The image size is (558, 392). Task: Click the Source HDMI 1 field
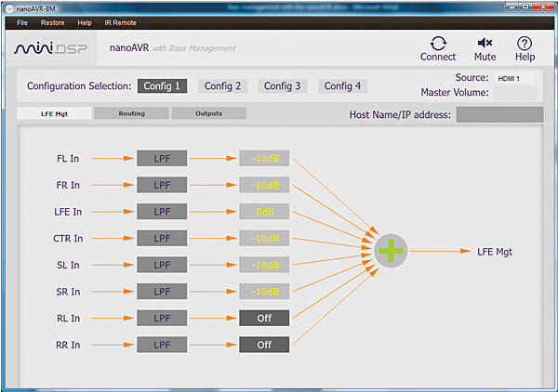click(x=514, y=79)
